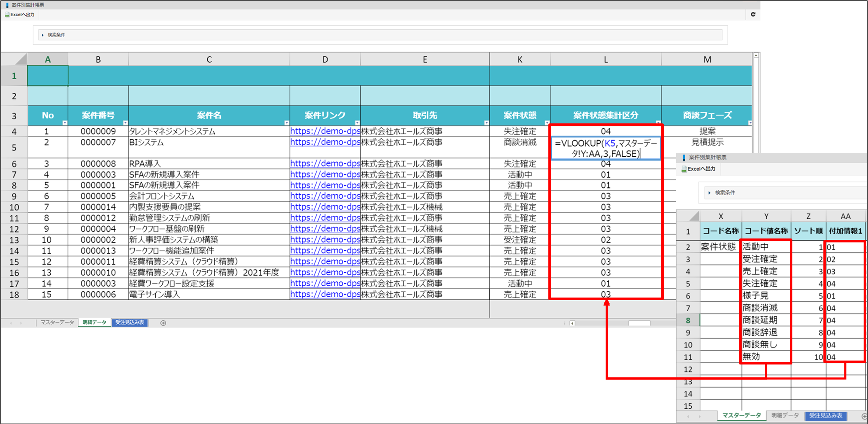This screenshot has width=868, height=424.
Task: Select マスターデータ tab in overlay window
Action: (x=742, y=415)
